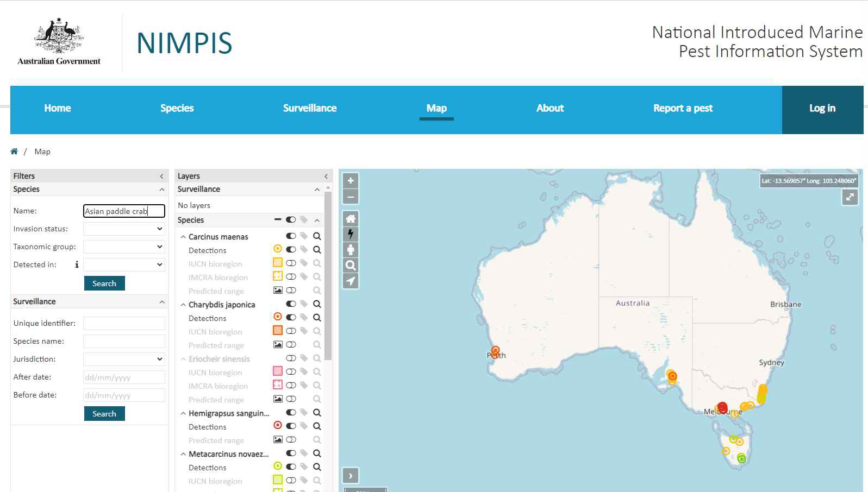The height and width of the screenshot is (492, 868).
Task: Open the Surveillance nav tab
Action: [x=310, y=108]
